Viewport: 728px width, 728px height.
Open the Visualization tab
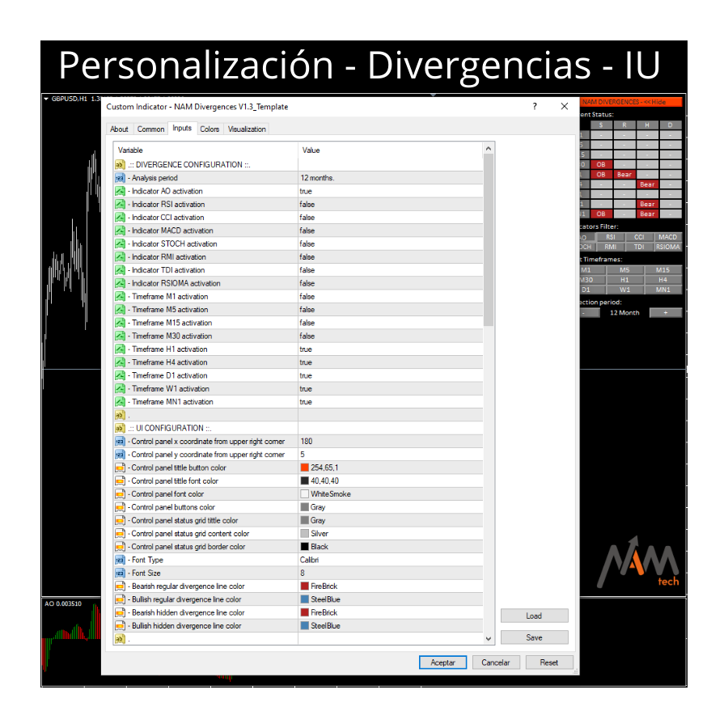247,129
